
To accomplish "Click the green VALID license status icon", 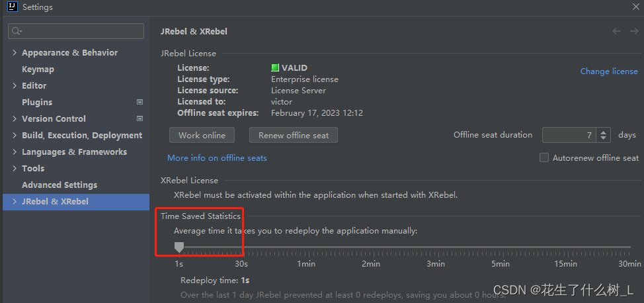I will 275,67.
